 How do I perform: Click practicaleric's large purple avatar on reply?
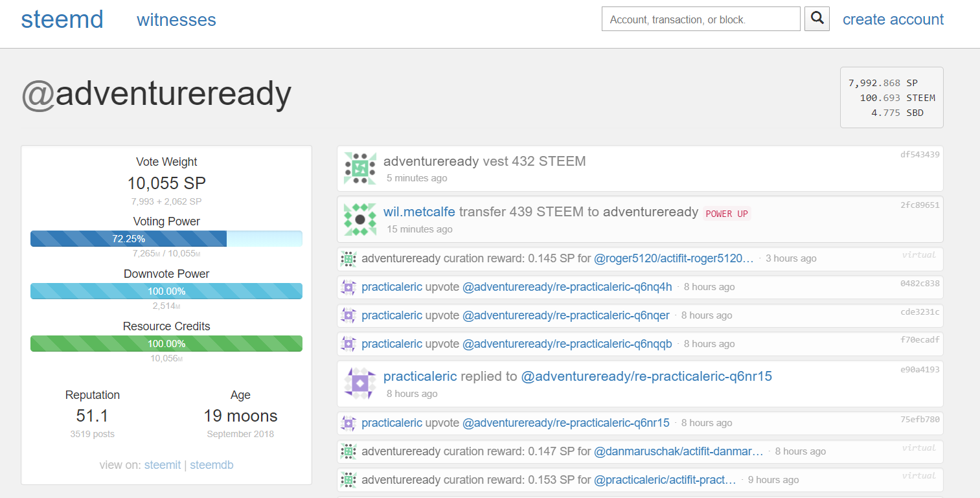(360, 383)
